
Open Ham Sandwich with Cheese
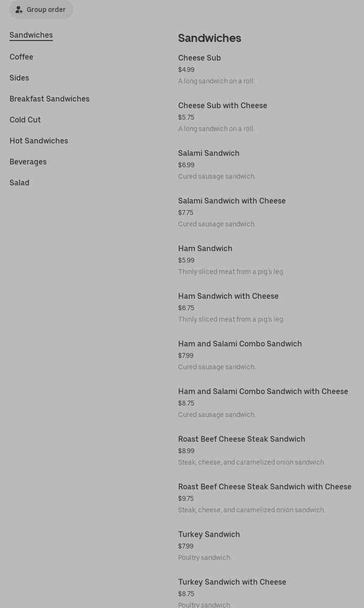coord(228,296)
